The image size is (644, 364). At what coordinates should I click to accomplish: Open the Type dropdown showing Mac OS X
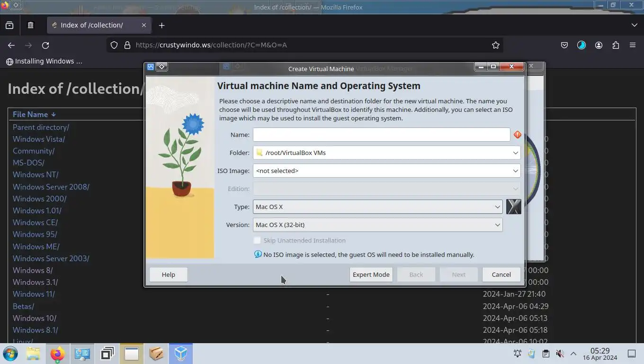(x=377, y=207)
